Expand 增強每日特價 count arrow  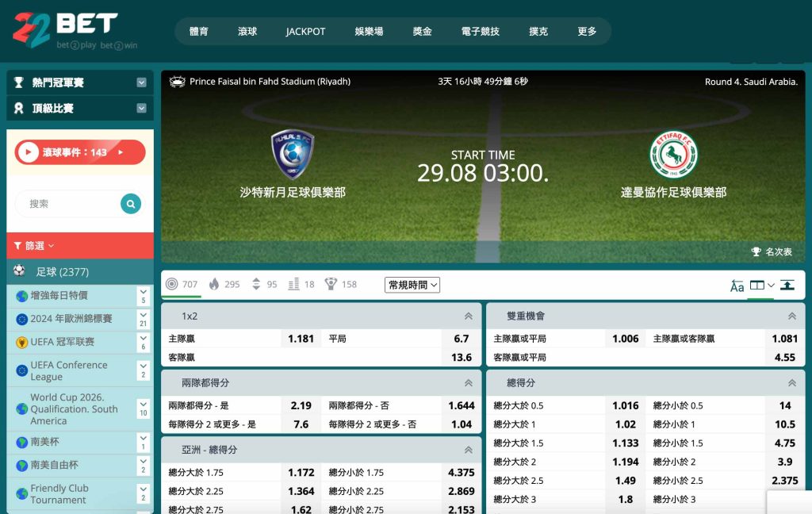pos(144,296)
